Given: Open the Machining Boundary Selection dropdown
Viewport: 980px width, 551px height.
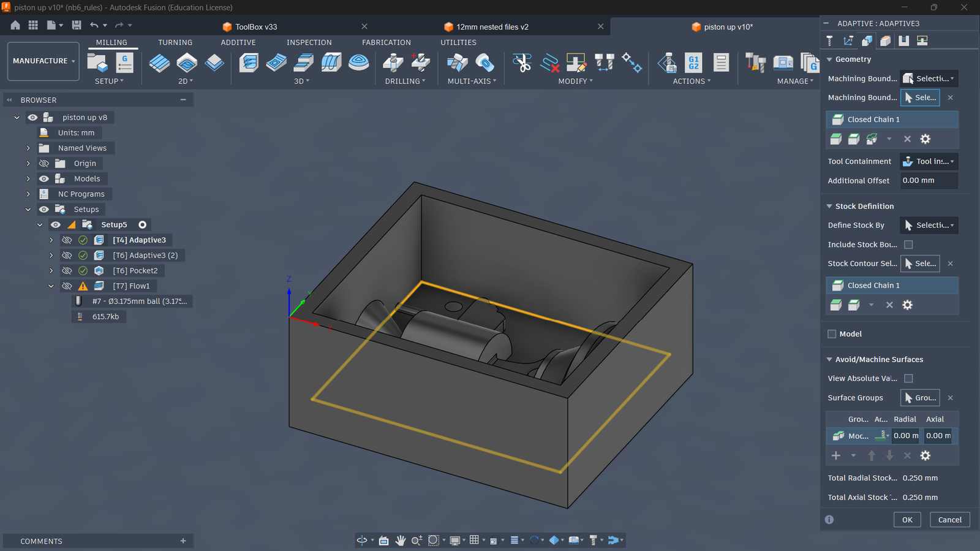Looking at the screenshot, I should 929,78.
